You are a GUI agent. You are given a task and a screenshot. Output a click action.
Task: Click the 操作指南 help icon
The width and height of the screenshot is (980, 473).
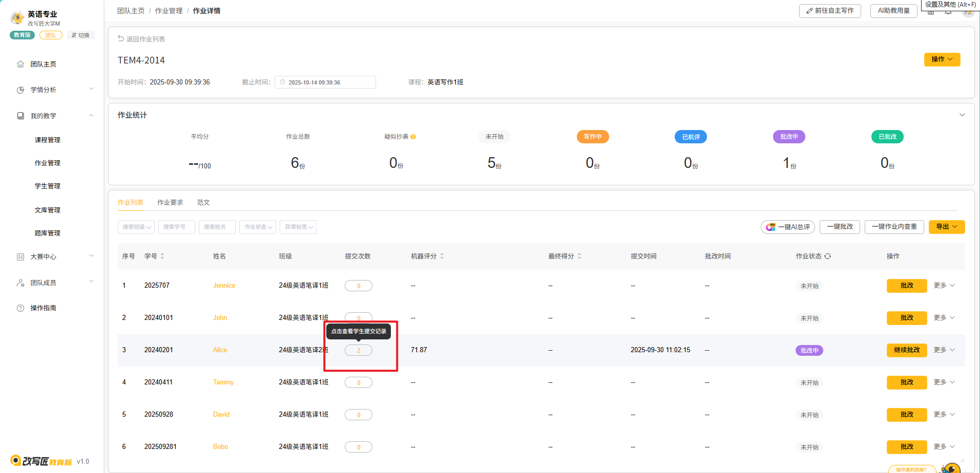pyautogui.click(x=20, y=308)
